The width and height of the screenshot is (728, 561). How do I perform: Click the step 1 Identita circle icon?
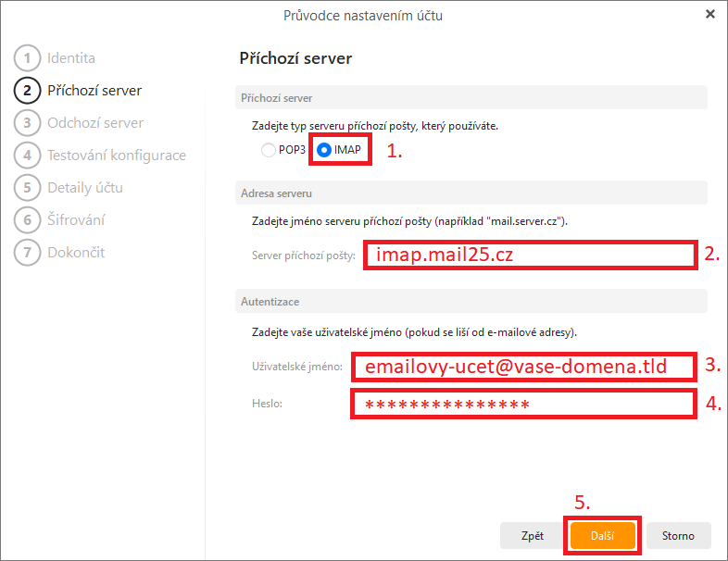click(28, 58)
